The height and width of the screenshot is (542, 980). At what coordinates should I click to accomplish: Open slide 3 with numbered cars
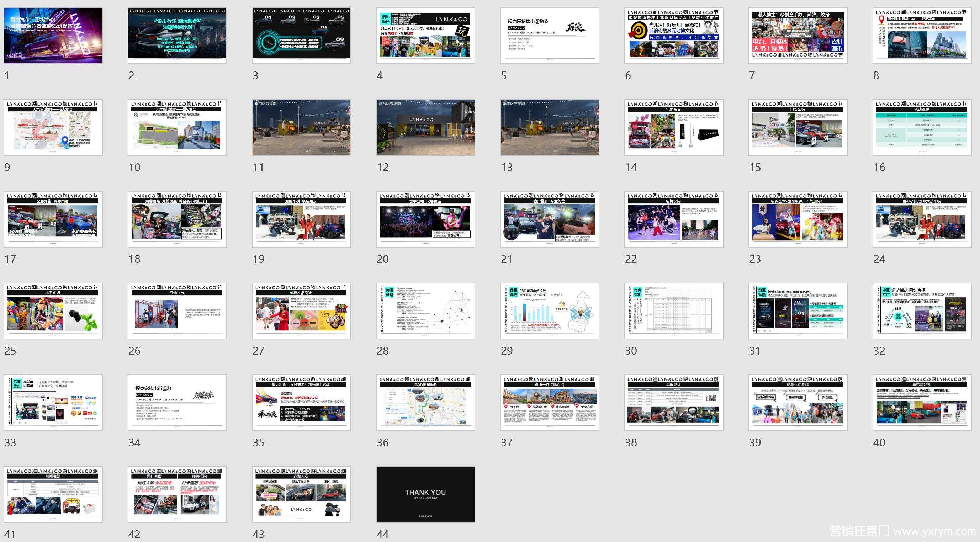(x=301, y=36)
